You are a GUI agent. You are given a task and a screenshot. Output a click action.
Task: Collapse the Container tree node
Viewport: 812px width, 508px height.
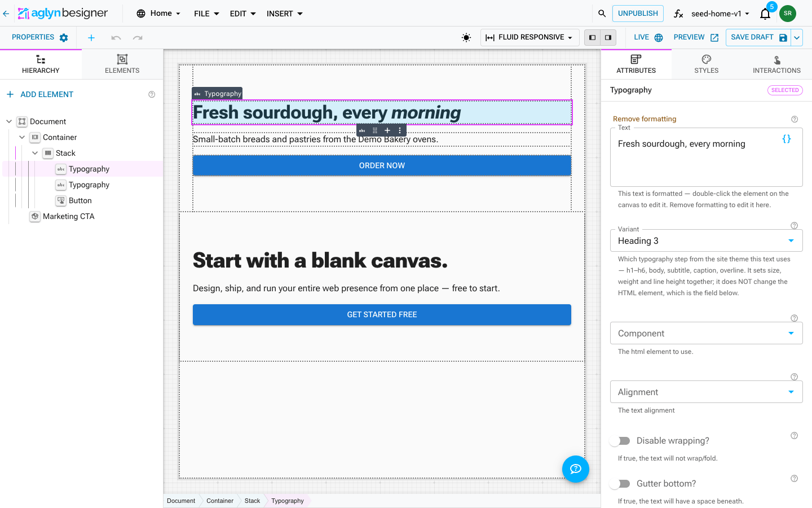point(22,137)
